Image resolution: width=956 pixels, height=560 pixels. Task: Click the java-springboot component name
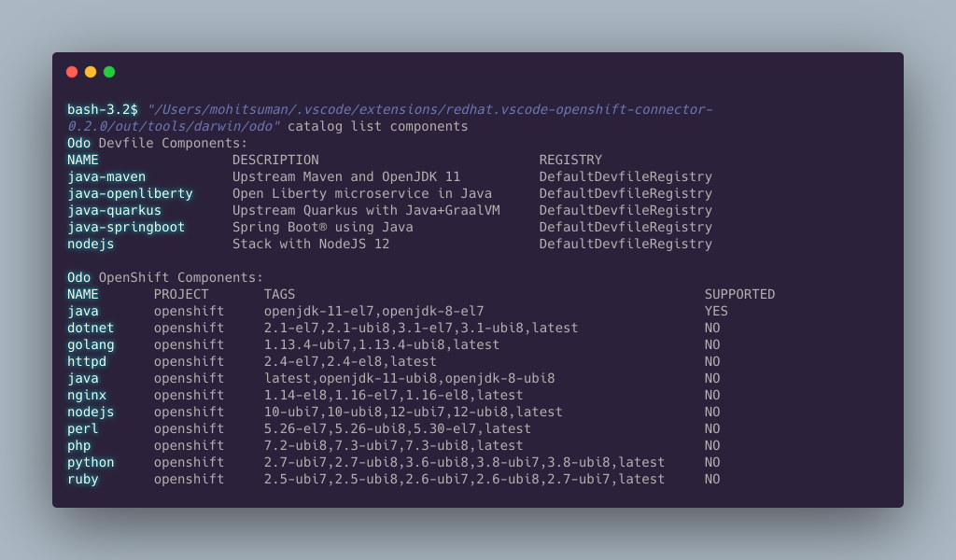point(126,227)
